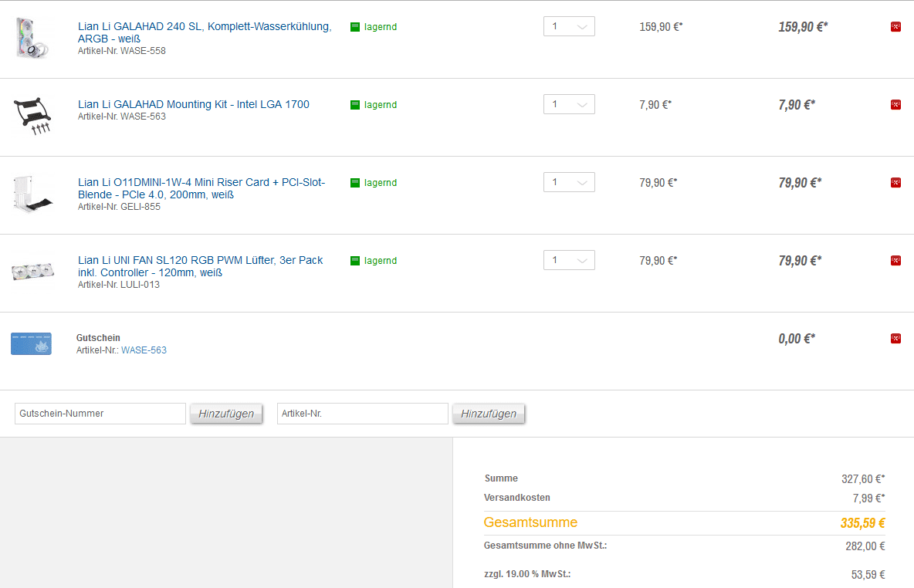Select the bold total price 7,90 €
Image resolution: width=914 pixels, height=588 pixels.
tap(797, 105)
